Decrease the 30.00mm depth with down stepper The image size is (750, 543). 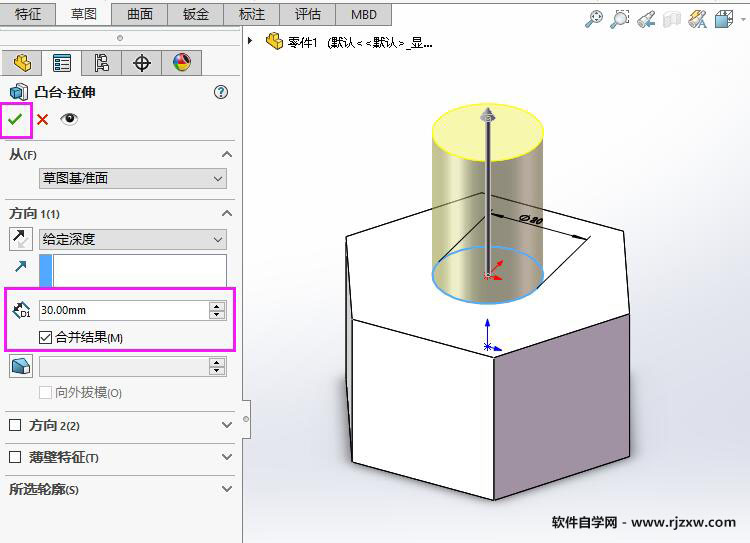click(x=217, y=315)
